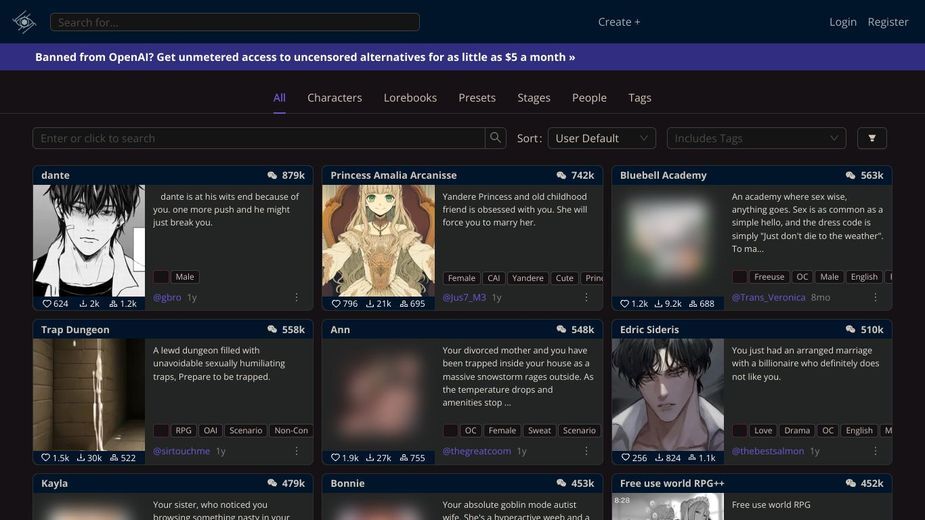Click the Yandere tag on Princess Amalia
Viewport: 925px width, 520px height.
[527, 278]
